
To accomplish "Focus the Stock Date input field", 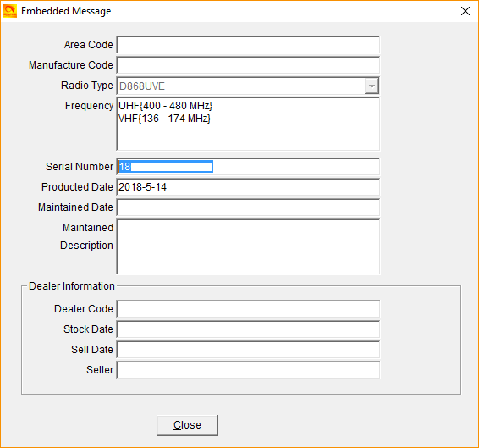I will (248, 329).
